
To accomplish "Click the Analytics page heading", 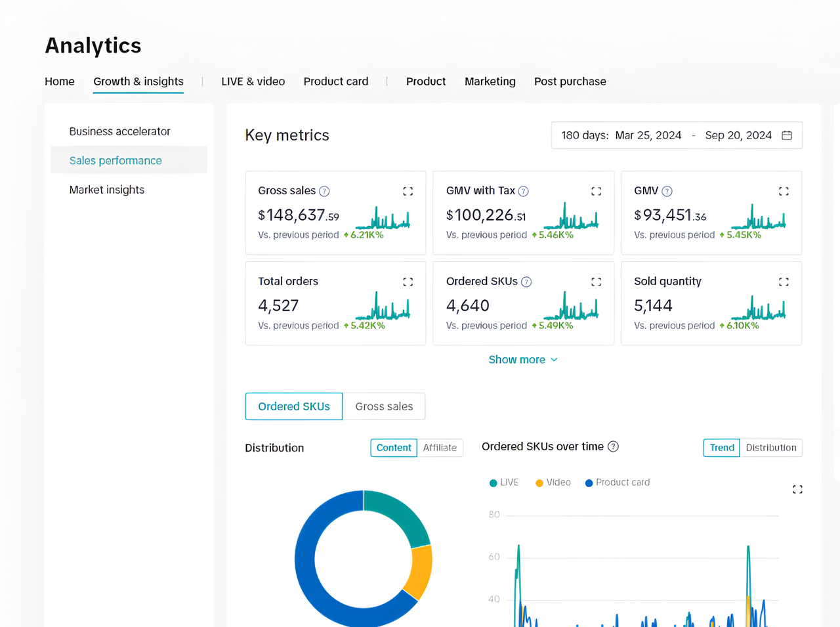I will coord(93,45).
